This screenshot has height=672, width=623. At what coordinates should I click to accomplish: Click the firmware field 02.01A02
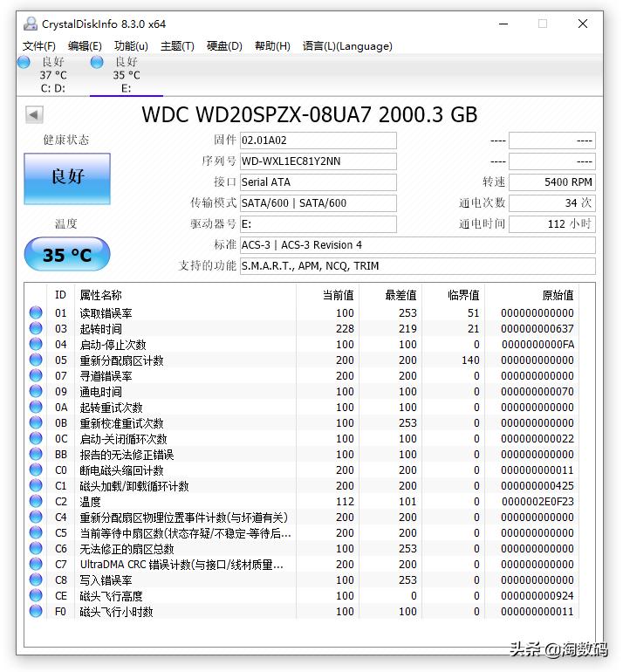(x=318, y=141)
